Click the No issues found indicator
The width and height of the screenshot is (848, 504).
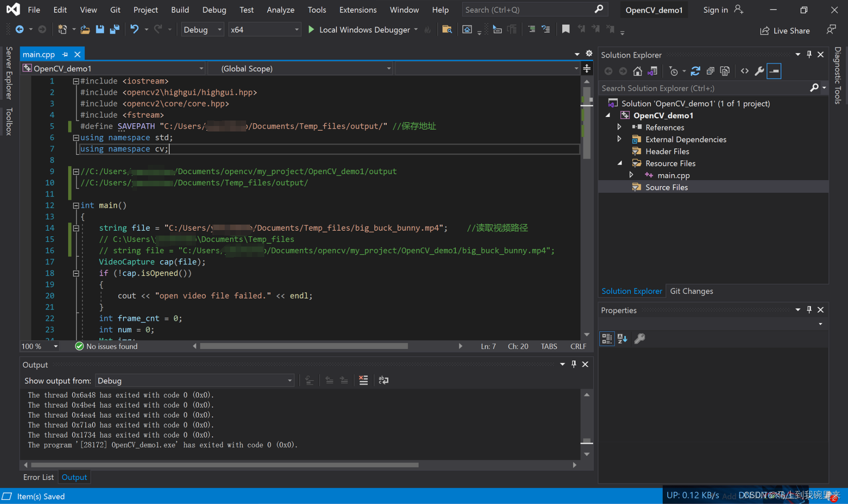click(106, 346)
